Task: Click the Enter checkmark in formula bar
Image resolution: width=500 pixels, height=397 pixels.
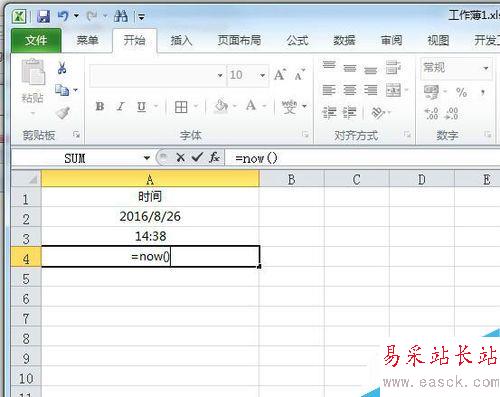Action: point(197,157)
